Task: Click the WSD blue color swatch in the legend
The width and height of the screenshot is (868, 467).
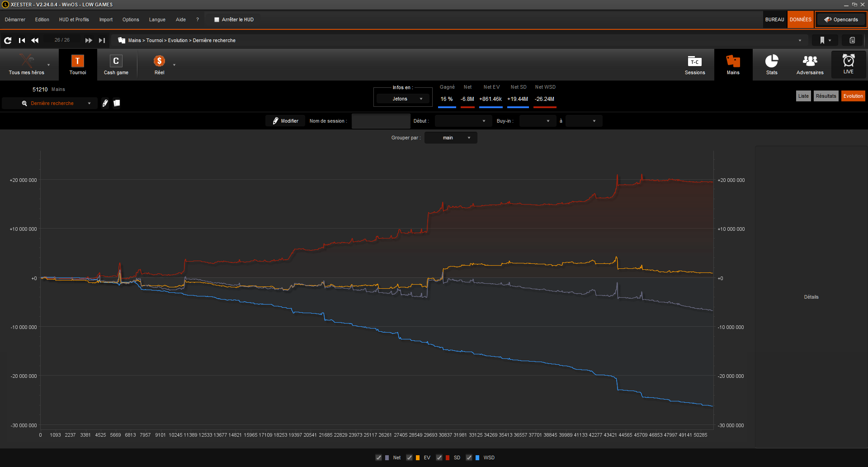Action: (477, 457)
